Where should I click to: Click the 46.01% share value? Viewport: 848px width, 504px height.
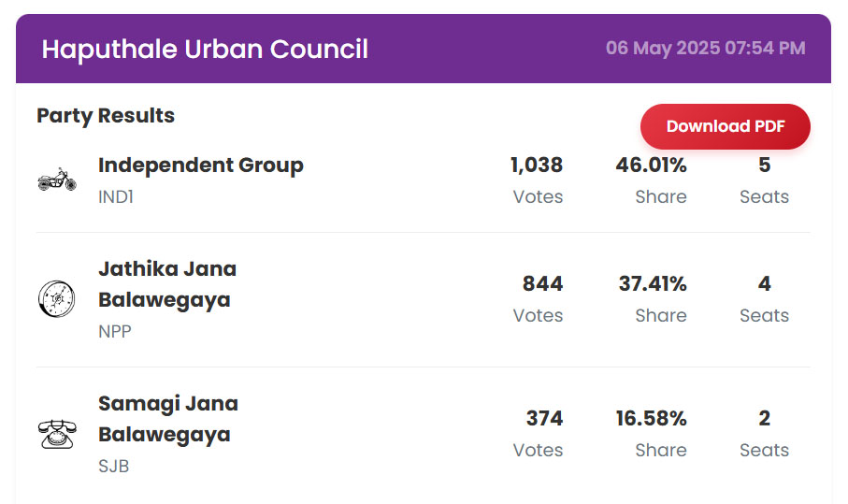651,165
